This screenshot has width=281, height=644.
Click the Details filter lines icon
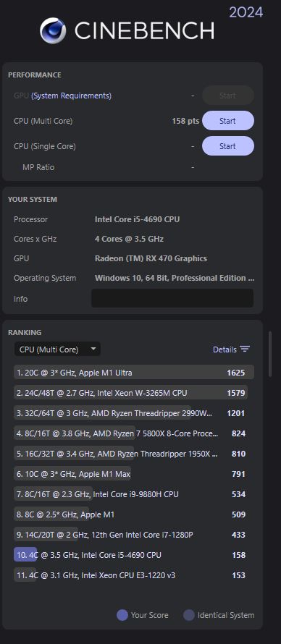[245, 349]
